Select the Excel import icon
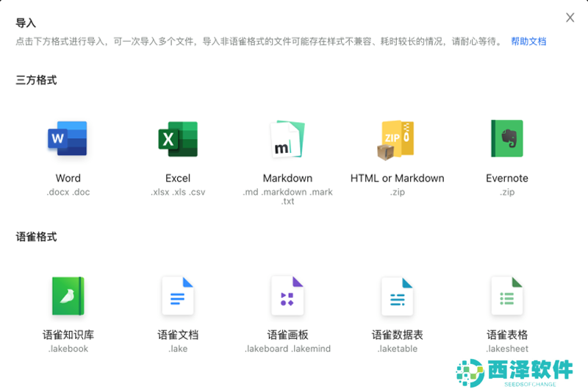This screenshot has height=392, width=588. 178,139
